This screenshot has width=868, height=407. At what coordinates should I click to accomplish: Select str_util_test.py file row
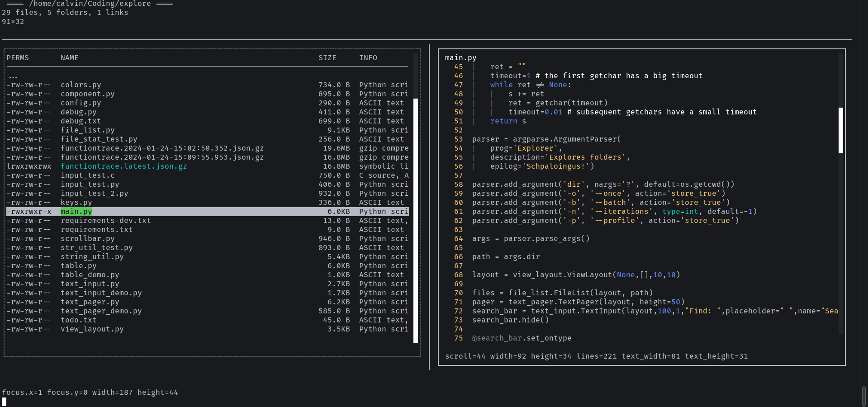(207, 248)
